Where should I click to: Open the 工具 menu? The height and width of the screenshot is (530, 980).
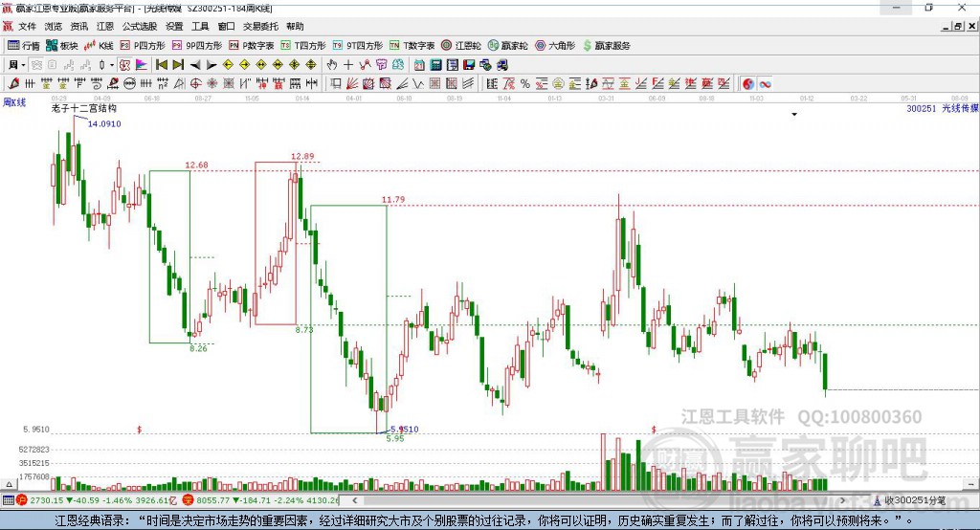(200, 26)
